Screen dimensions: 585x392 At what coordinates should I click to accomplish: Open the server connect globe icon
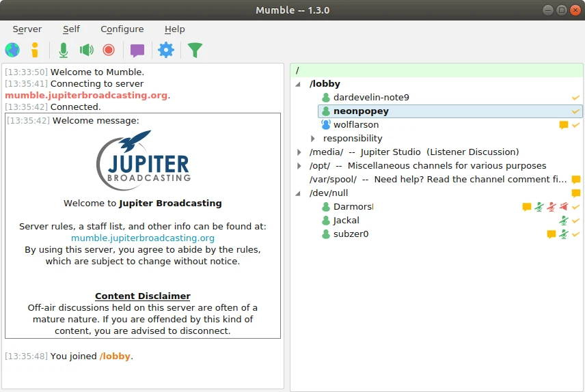(x=12, y=50)
